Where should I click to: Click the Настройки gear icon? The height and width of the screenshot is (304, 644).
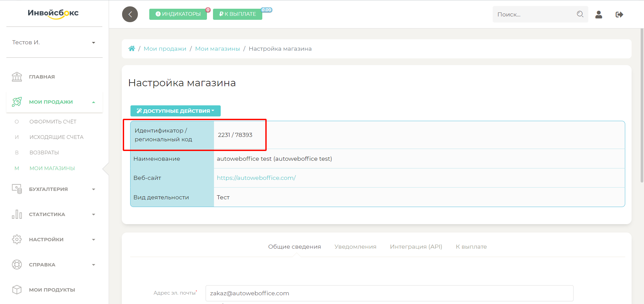coord(17,240)
